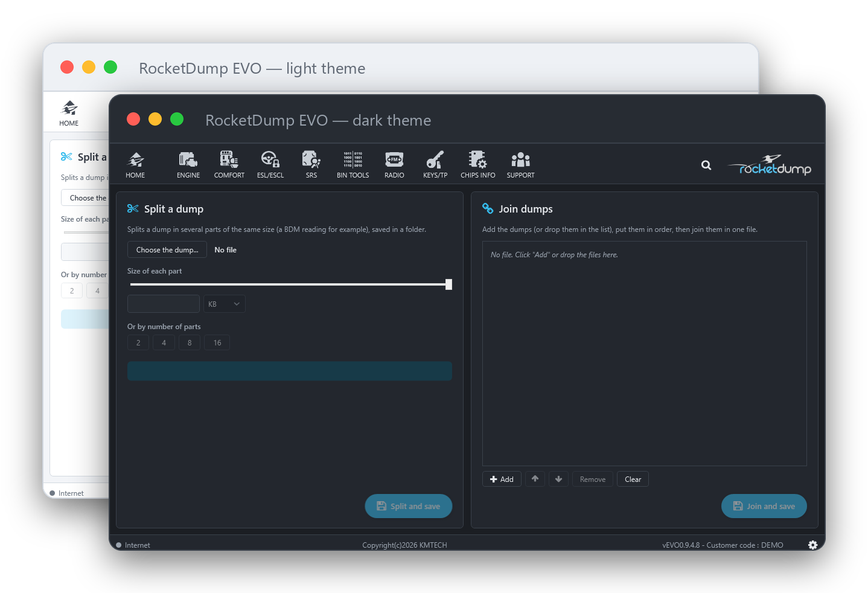Click the size of each part slider handle
Image resolution: width=868 pixels, height=593 pixels.
(448, 284)
